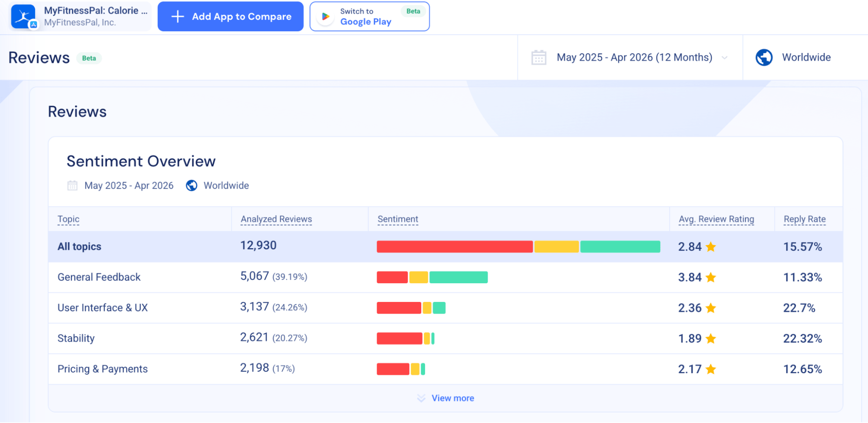Click the Google Play logo icon
The image size is (868, 423).
click(325, 17)
